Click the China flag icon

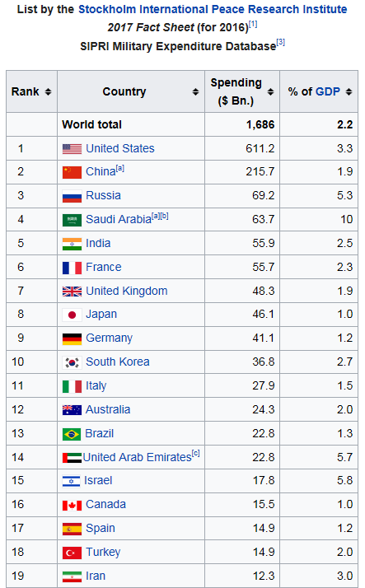pyautogui.click(x=72, y=172)
